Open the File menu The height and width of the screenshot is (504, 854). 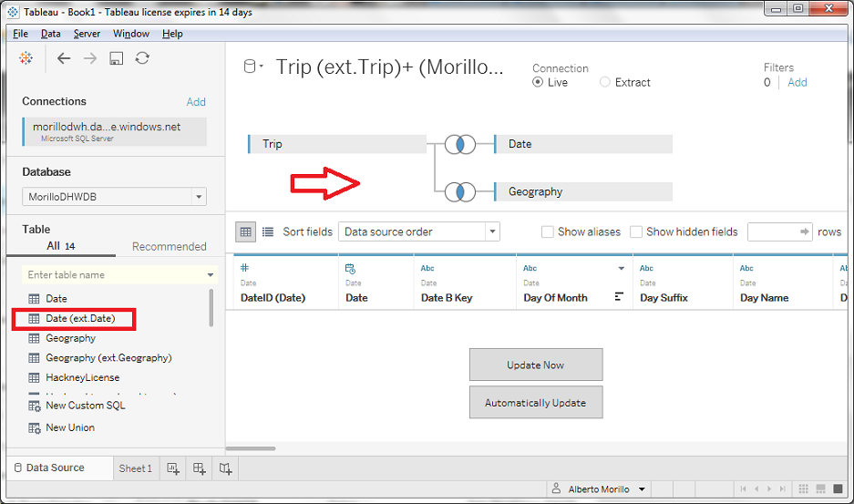(20, 34)
